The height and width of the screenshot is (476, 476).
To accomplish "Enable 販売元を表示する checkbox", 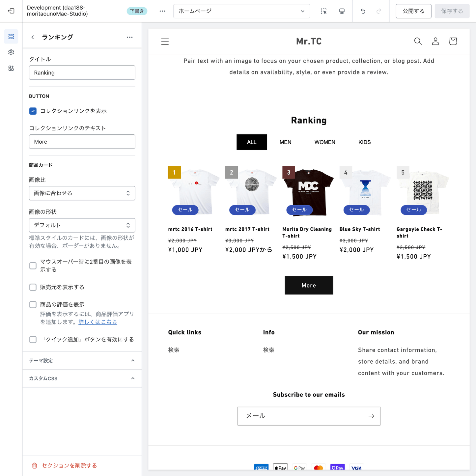I will (33, 287).
